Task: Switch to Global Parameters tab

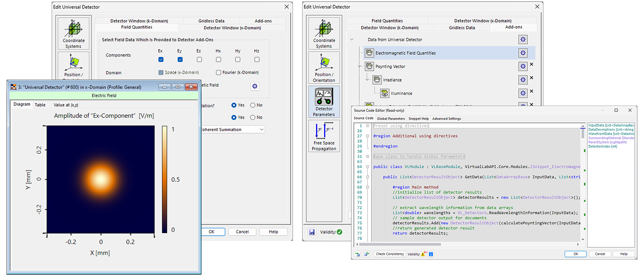Action: (x=391, y=119)
